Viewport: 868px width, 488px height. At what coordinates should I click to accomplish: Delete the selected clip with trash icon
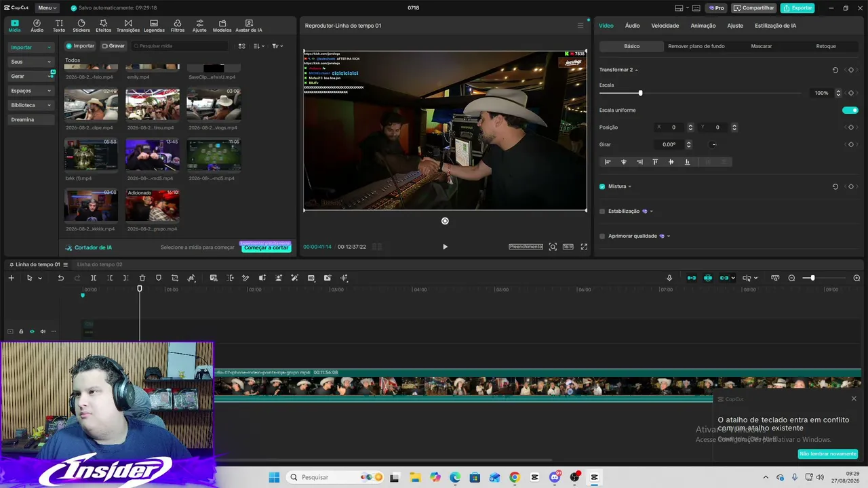142,278
